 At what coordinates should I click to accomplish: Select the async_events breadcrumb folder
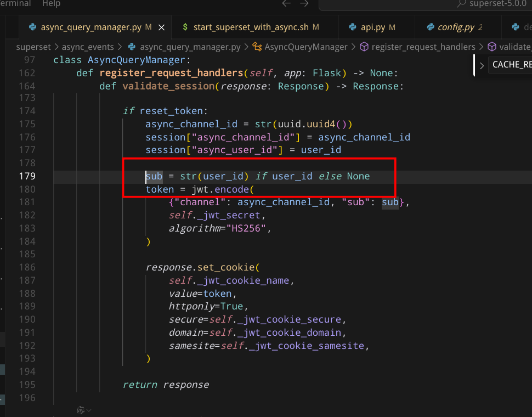[x=88, y=47]
